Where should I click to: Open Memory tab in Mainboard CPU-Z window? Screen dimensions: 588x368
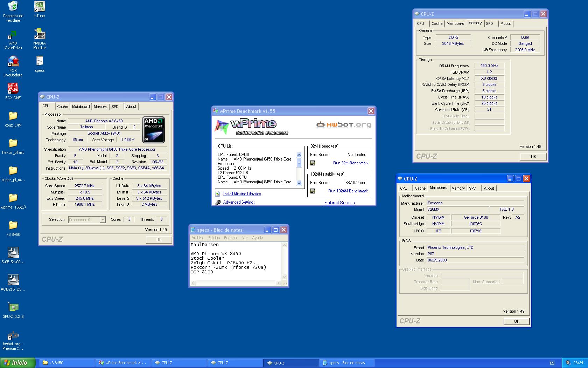click(458, 188)
